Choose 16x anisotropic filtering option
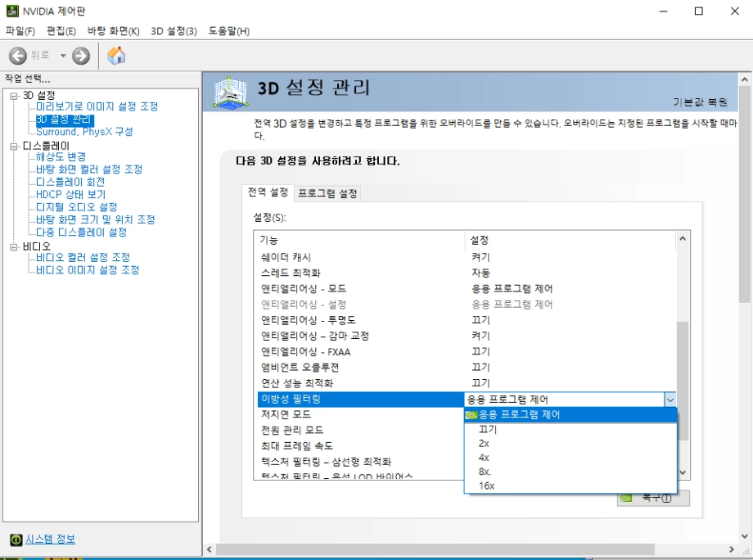Screen dimensions: 753x560 coord(570,485)
